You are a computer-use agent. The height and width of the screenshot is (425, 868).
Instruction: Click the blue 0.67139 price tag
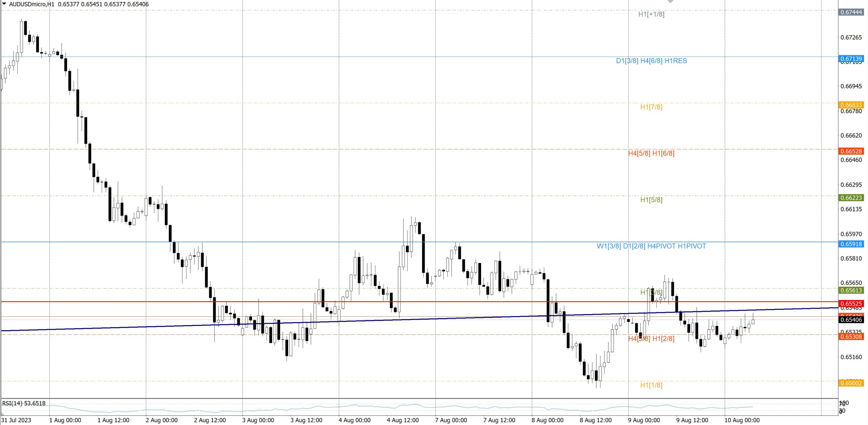(x=851, y=59)
